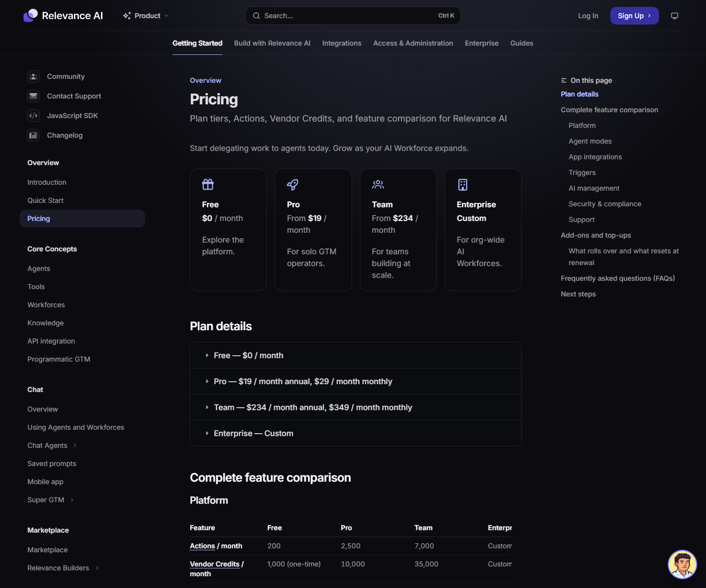Open the Integrations tab
The image size is (706, 588).
click(342, 43)
